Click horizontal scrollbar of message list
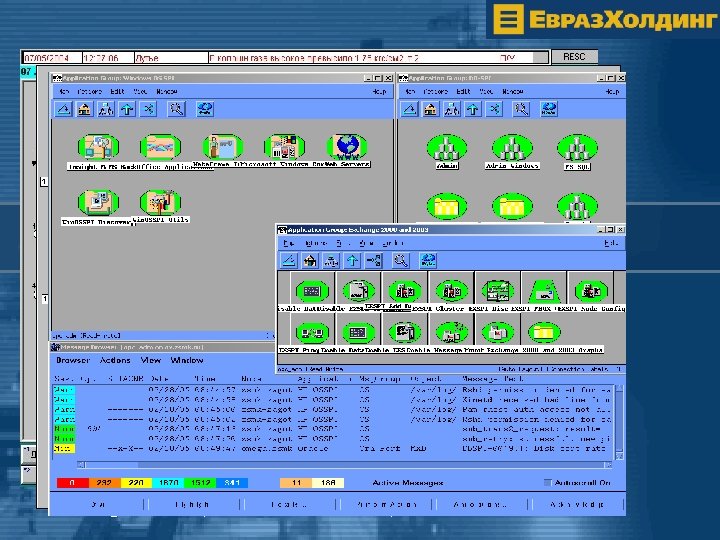 click(344, 465)
